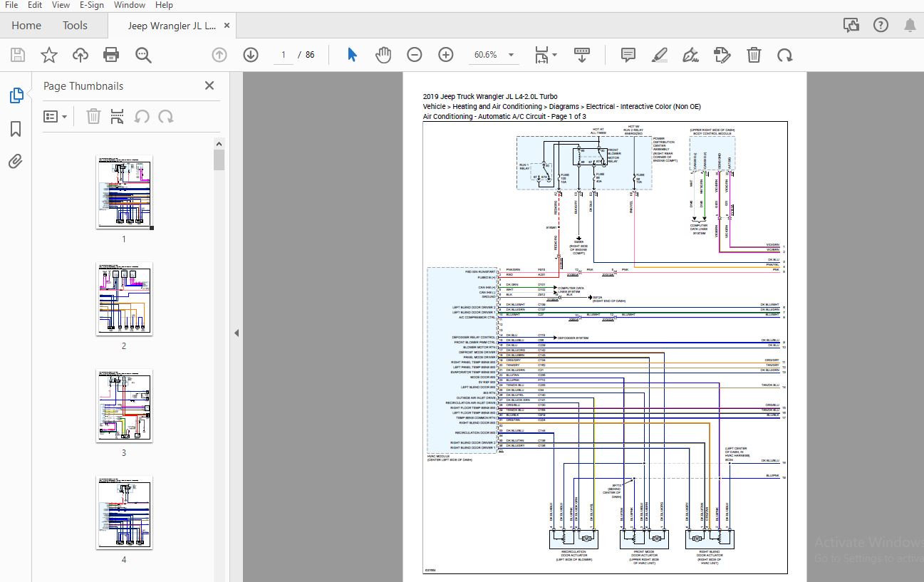Click 'Air Conditioning - Automatic A/C Circuit - Page 1 of 3'

tap(504, 116)
